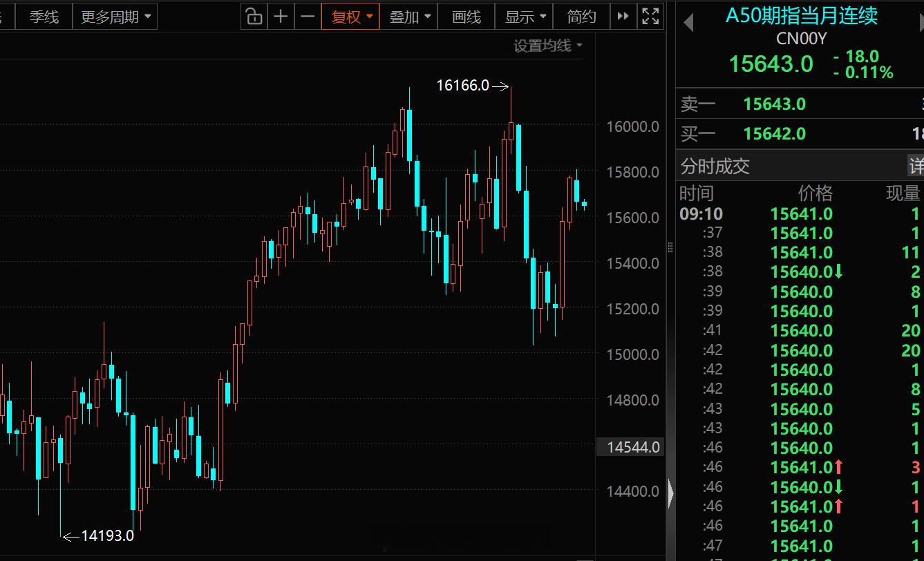The width and height of the screenshot is (924, 561).
Task: Click the last price 15643.0 header value
Action: coord(771,64)
